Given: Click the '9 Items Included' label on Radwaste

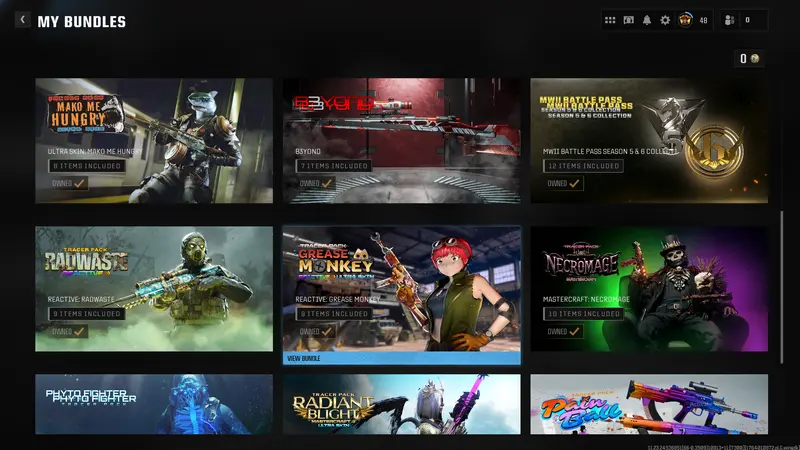Looking at the screenshot, I should coord(87,313).
